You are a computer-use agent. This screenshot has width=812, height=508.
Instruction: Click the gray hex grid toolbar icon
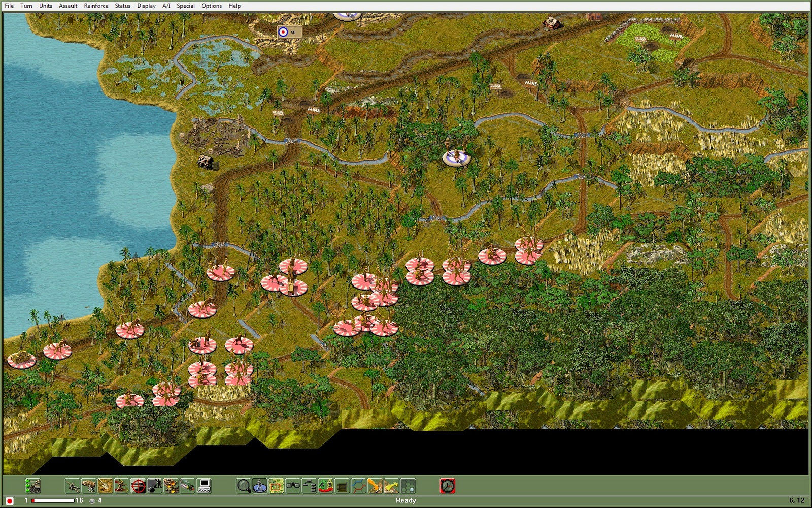pyautogui.click(x=408, y=486)
